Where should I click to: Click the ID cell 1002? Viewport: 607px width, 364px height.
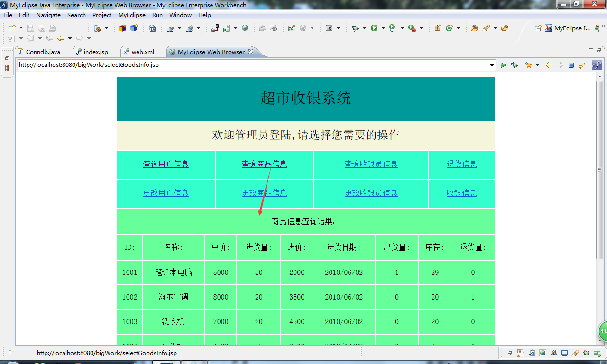129,297
